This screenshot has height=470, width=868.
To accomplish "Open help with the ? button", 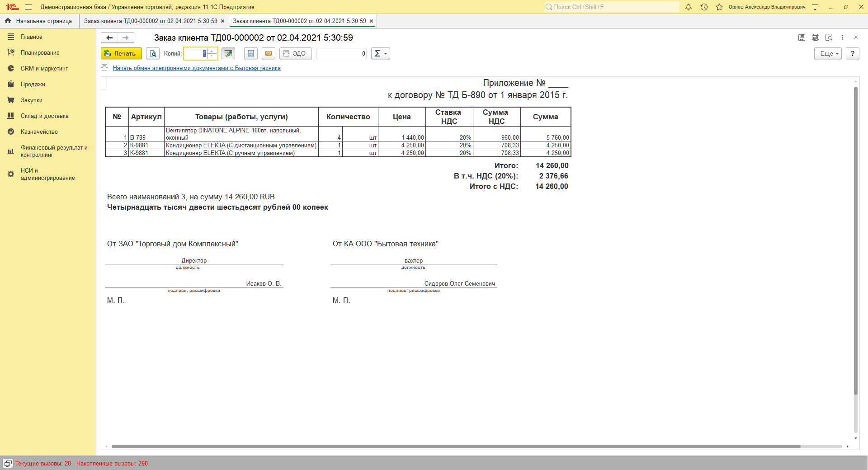I will click(x=853, y=53).
